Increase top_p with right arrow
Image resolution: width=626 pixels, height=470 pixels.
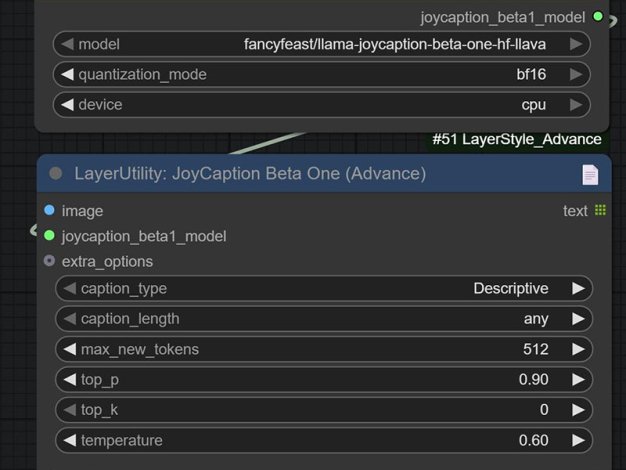coord(578,379)
